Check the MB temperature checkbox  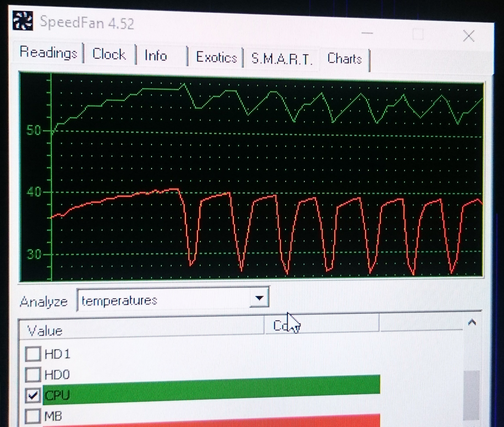coord(33,416)
